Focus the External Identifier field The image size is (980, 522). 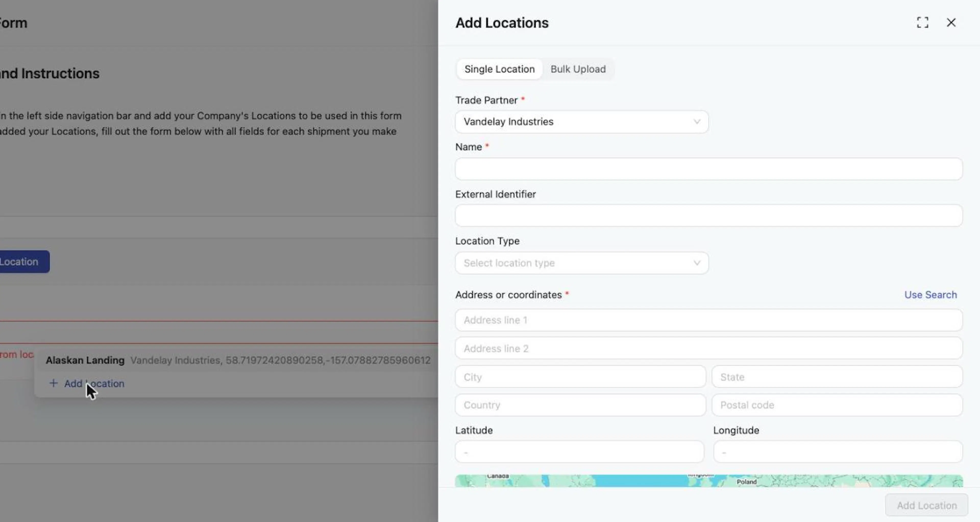point(709,216)
